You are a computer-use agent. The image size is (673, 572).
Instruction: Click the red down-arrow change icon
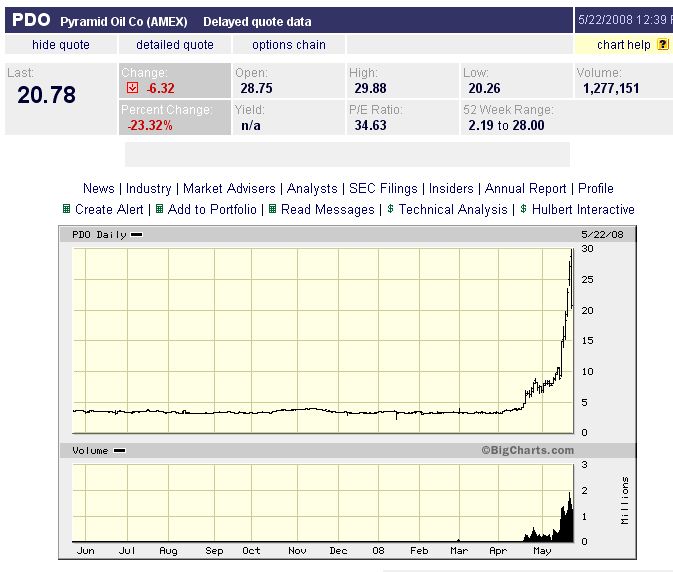(132, 88)
